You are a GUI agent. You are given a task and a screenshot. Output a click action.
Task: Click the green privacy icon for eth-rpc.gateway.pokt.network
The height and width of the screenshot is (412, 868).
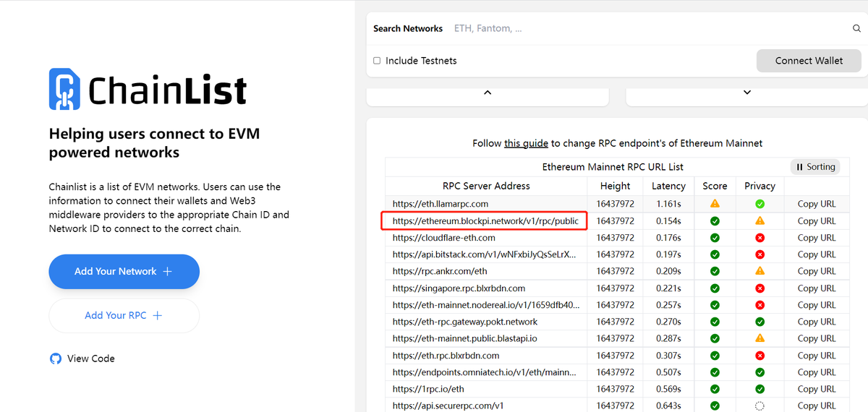click(759, 322)
